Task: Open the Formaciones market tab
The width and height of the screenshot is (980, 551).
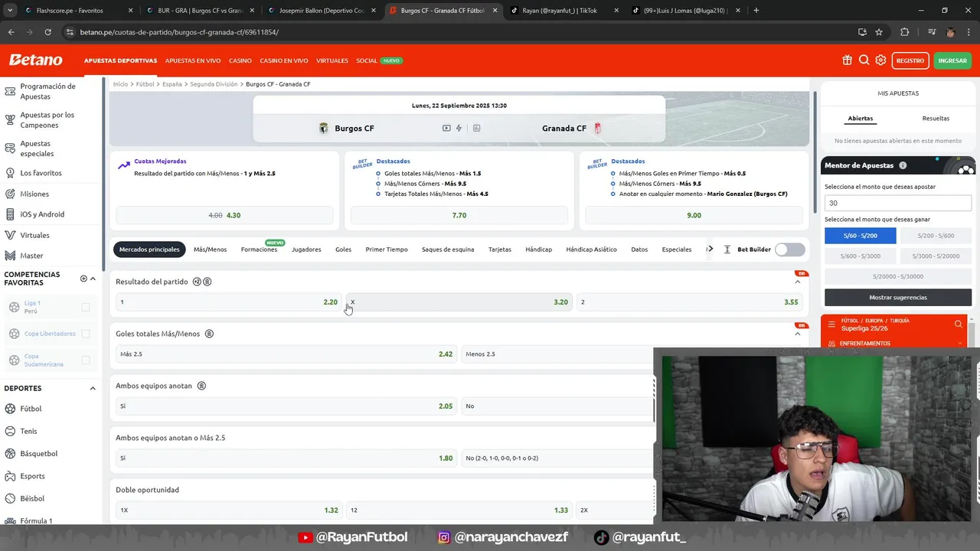Action: click(259, 249)
